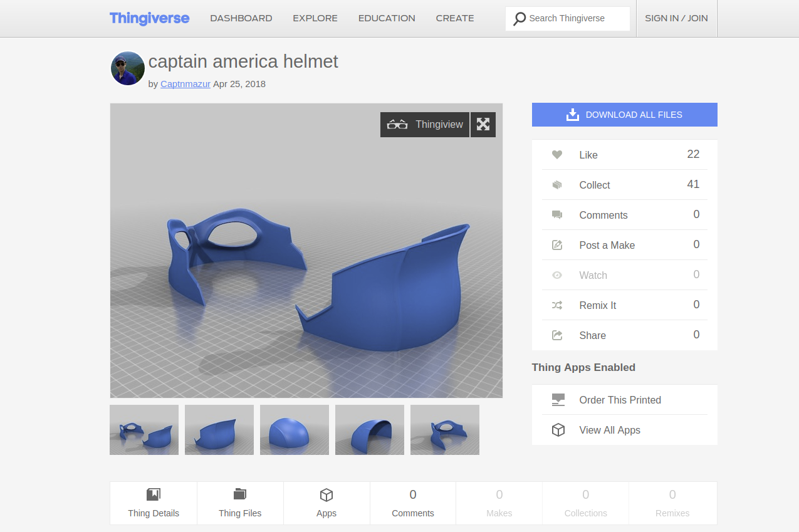The image size is (799, 532).
Task: Click the Thingiview glasses icon
Action: pos(397,124)
